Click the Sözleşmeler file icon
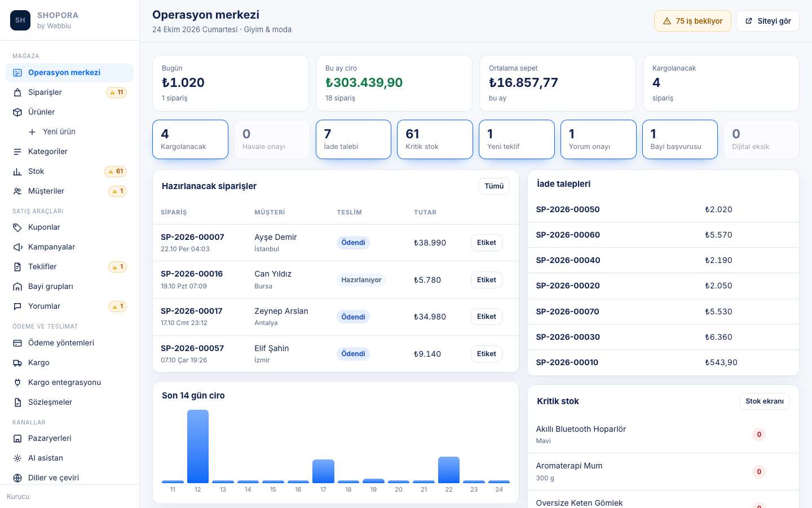 (17, 402)
